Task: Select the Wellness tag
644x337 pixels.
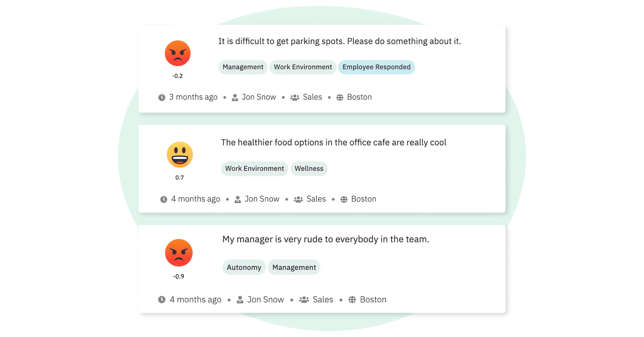Action: tap(309, 169)
